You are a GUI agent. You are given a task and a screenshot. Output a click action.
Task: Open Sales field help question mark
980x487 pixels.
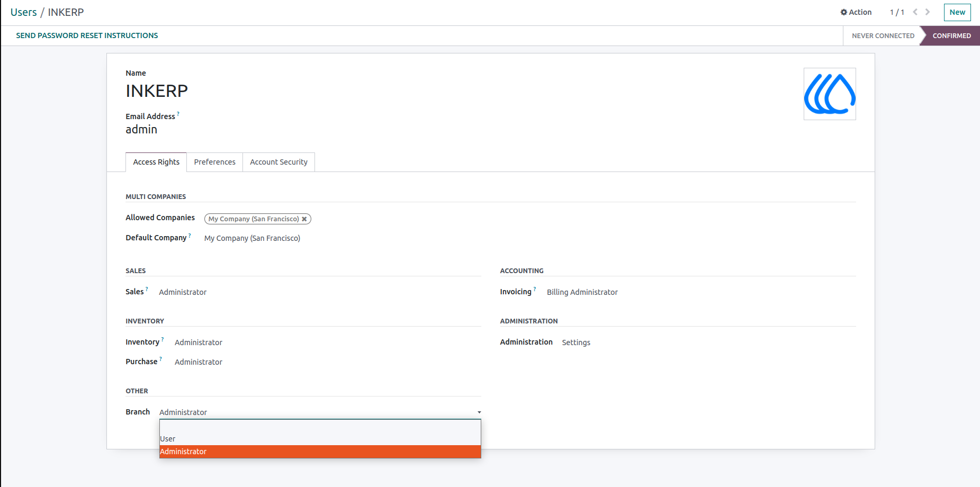pyautogui.click(x=147, y=289)
